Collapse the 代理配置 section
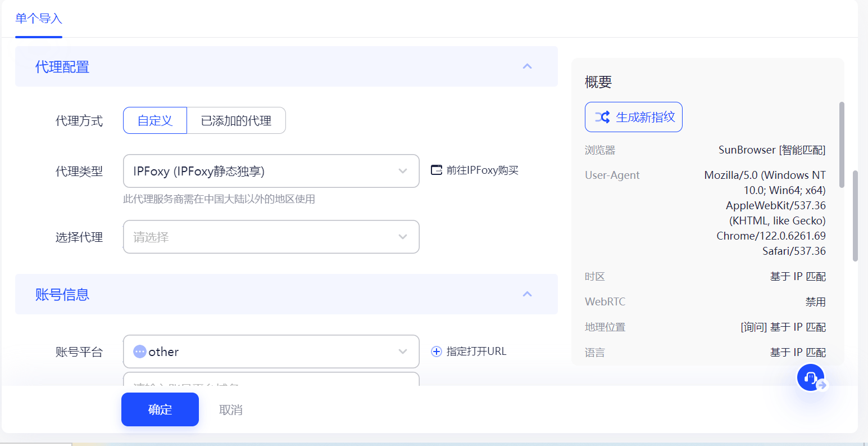868x446 pixels. pos(527,66)
